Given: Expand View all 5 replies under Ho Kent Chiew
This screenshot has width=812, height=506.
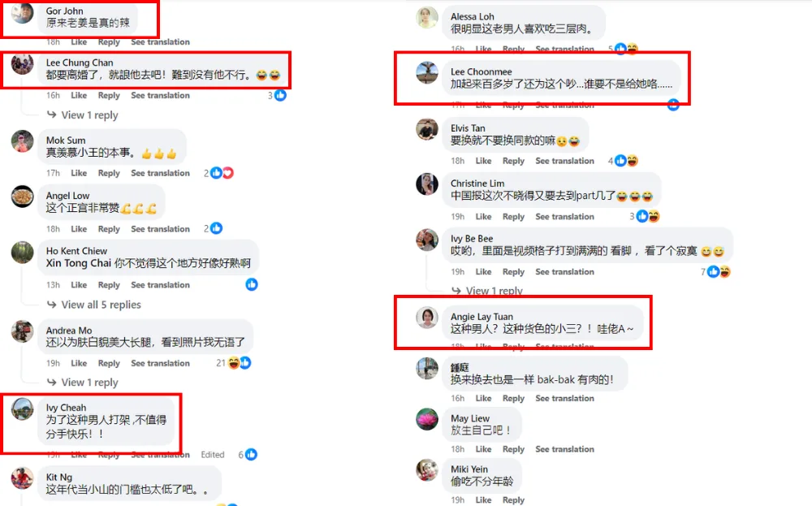Looking at the screenshot, I should pos(101,305).
